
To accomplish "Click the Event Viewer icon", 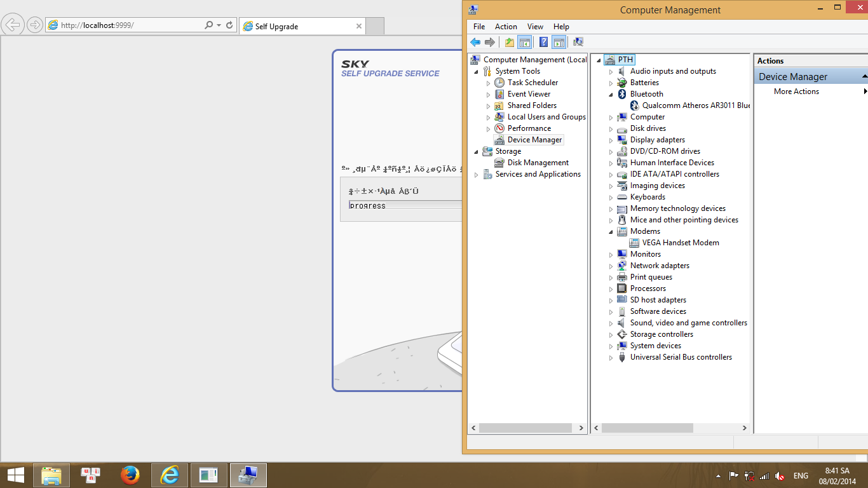I will pyautogui.click(x=499, y=94).
